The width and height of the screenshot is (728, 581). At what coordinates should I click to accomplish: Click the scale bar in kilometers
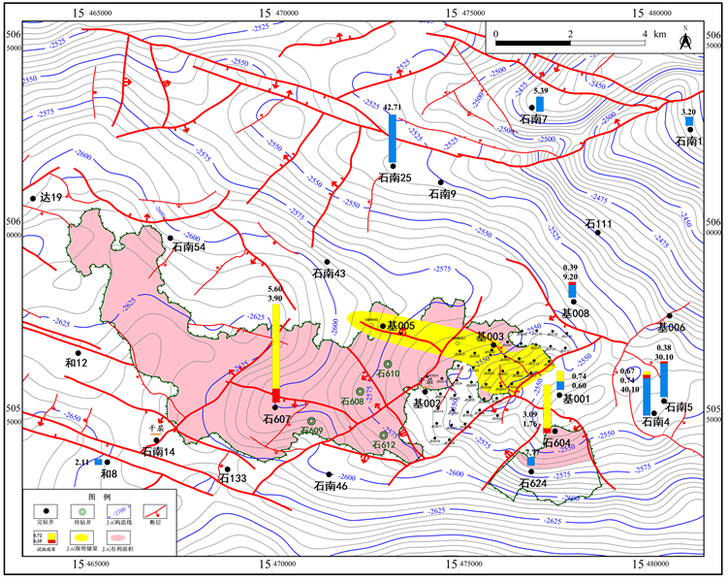click(x=570, y=45)
